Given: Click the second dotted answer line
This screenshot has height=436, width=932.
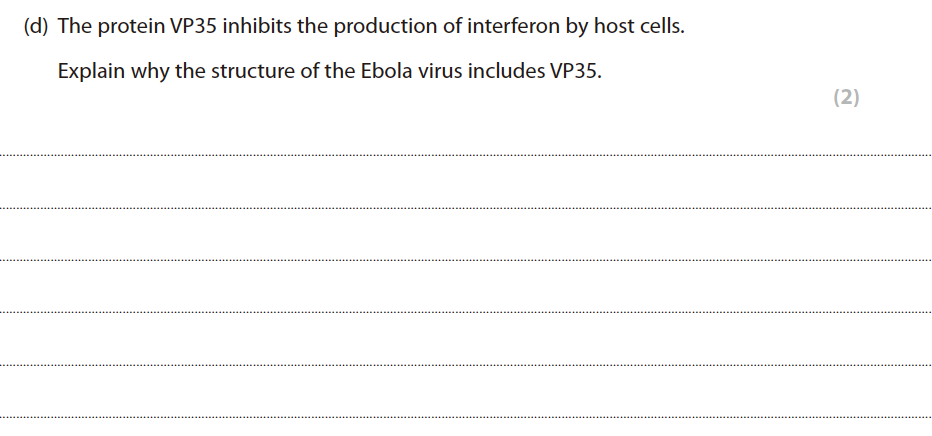Looking at the screenshot, I should 466,208.
